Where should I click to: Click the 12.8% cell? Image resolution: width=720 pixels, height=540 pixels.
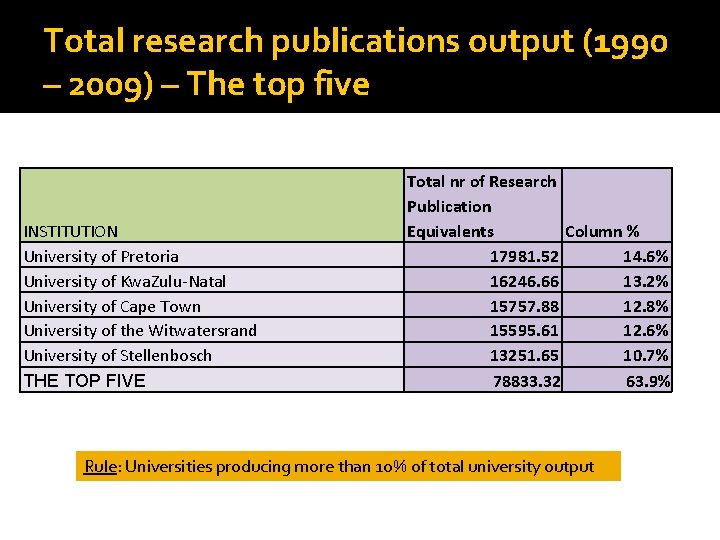coord(617,304)
